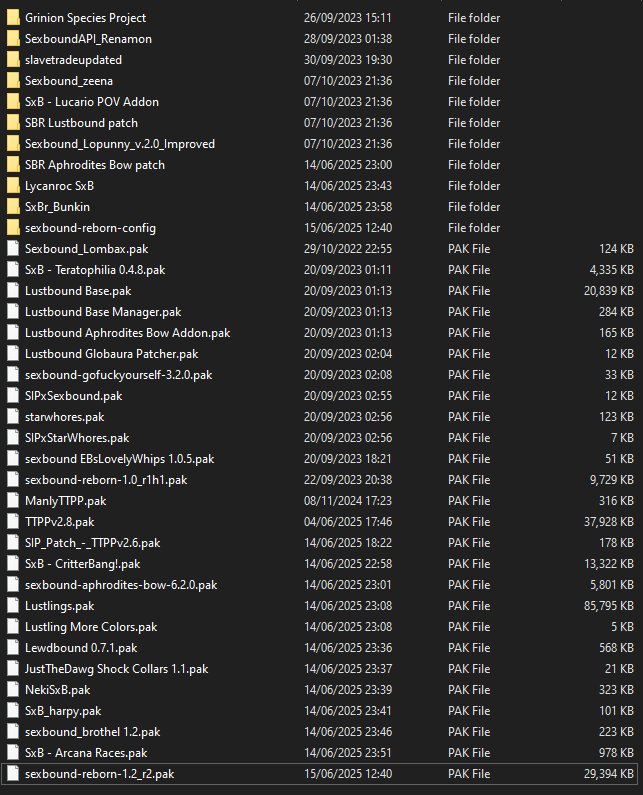643x795 pixels.
Task: Click the file icon for SxB - CritterBang!.pak
Action: [x=13, y=564]
